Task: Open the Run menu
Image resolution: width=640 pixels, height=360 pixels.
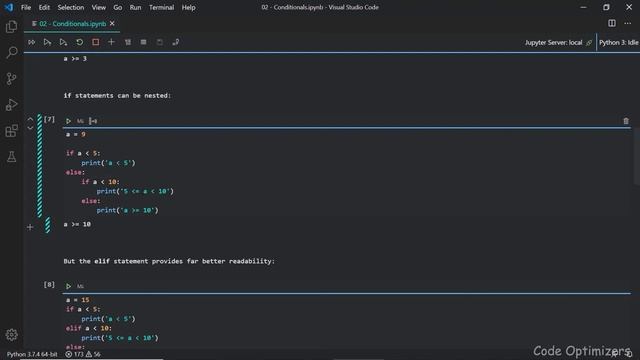Action: point(135,7)
